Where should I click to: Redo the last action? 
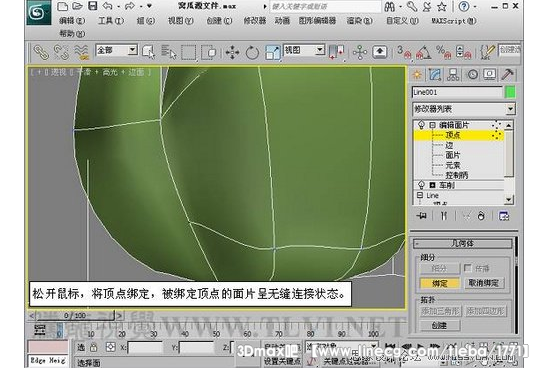click(130, 6)
